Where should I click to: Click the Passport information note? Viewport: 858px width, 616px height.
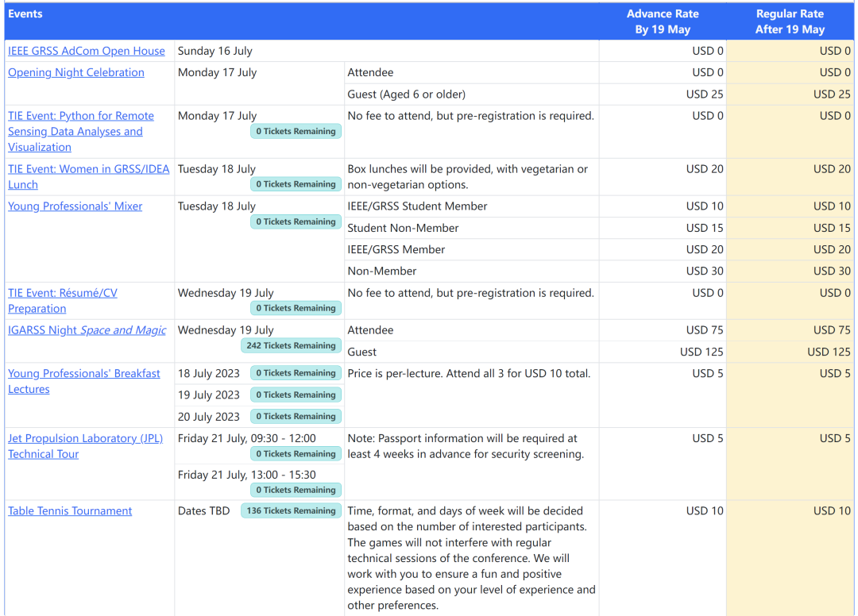click(x=466, y=446)
